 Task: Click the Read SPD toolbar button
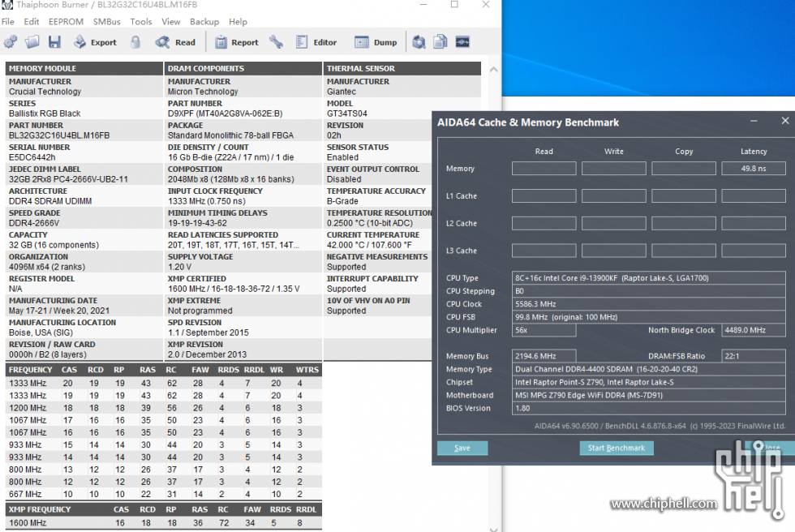click(x=175, y=42)
